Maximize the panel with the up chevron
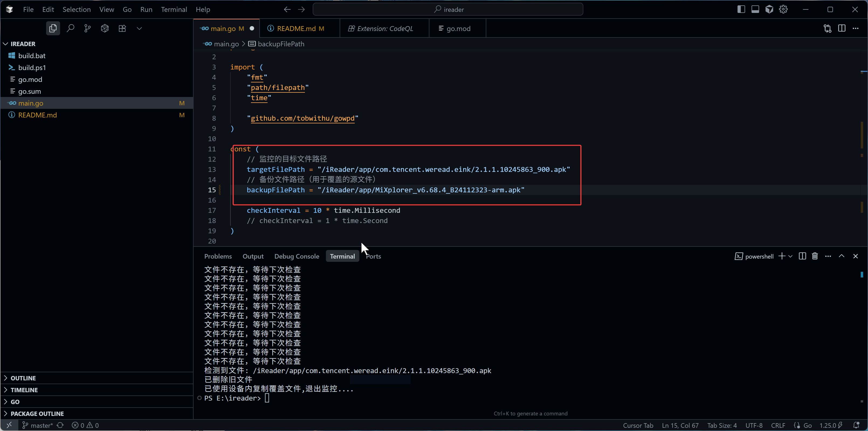This screenshot has width=868, height=431. (841, 256)
